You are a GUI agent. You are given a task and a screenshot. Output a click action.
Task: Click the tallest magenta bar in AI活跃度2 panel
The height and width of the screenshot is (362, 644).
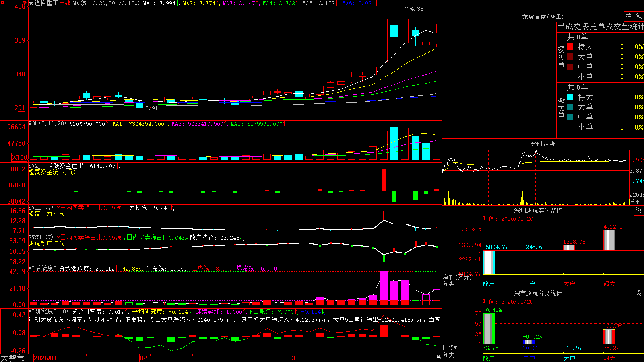[x=384, y=288]
